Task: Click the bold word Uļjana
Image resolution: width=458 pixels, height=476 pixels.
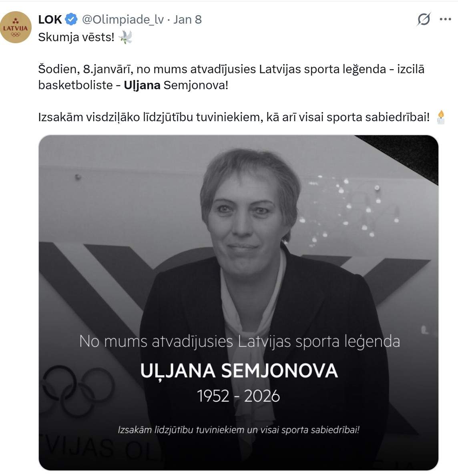Action: [x=142, y=85]
